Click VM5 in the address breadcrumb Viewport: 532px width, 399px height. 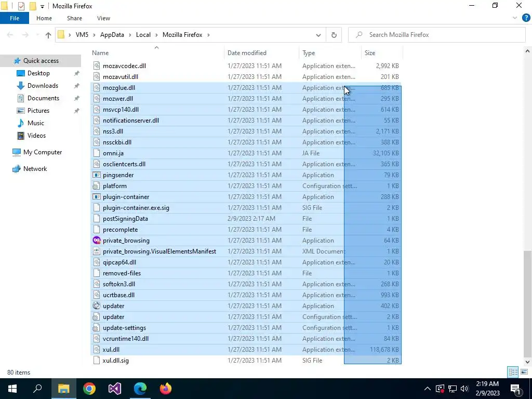point(82,35)
